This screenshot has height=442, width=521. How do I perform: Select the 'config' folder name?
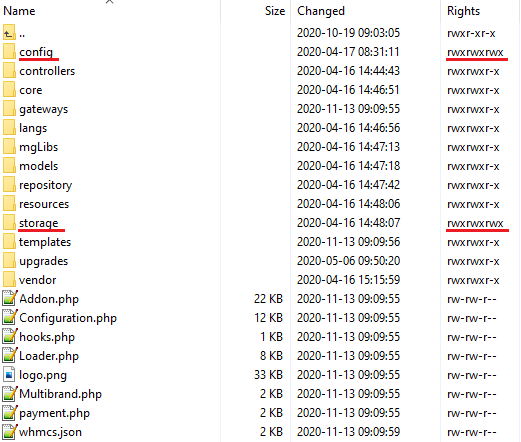pos(36,53)
